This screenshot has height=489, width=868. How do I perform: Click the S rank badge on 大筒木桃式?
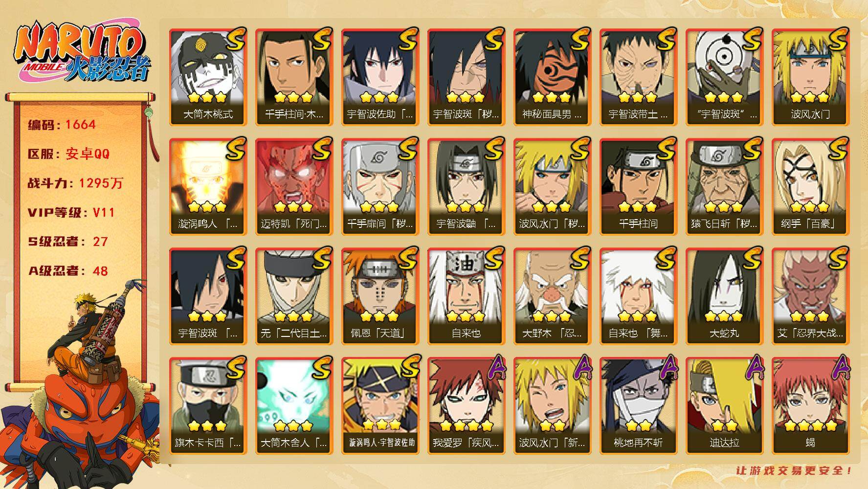coord(235,39)
